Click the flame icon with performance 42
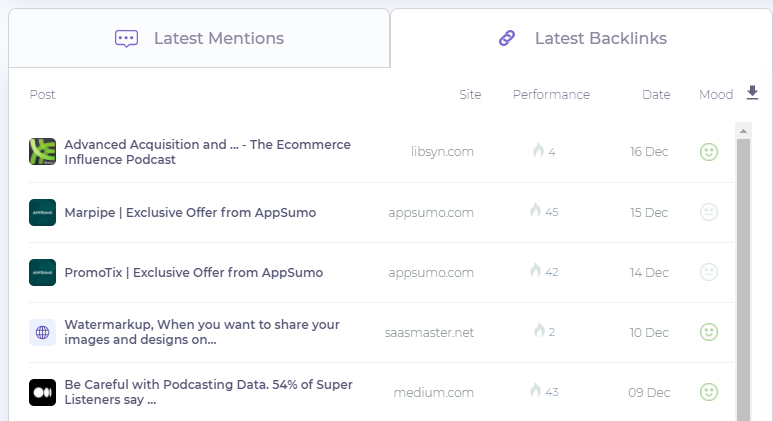 535,271
